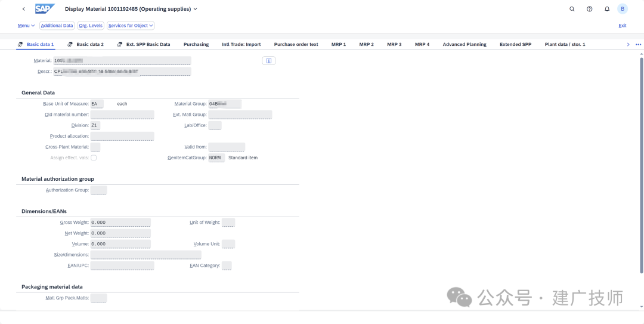Click the vertical scrollbar
Viewport: 644px width, 324px height.
point(642,165)
